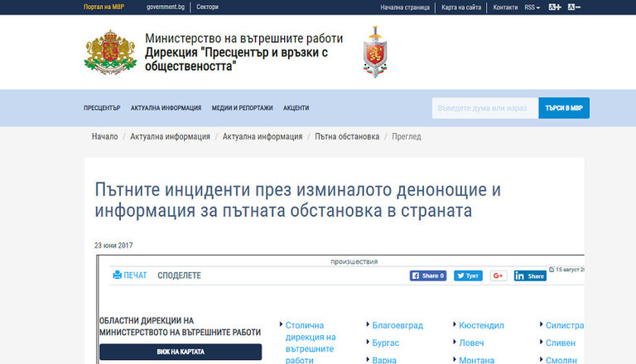Share the article on Facebook
The image size is (636, 364).
pyautogui.click(x=428, y=275)
